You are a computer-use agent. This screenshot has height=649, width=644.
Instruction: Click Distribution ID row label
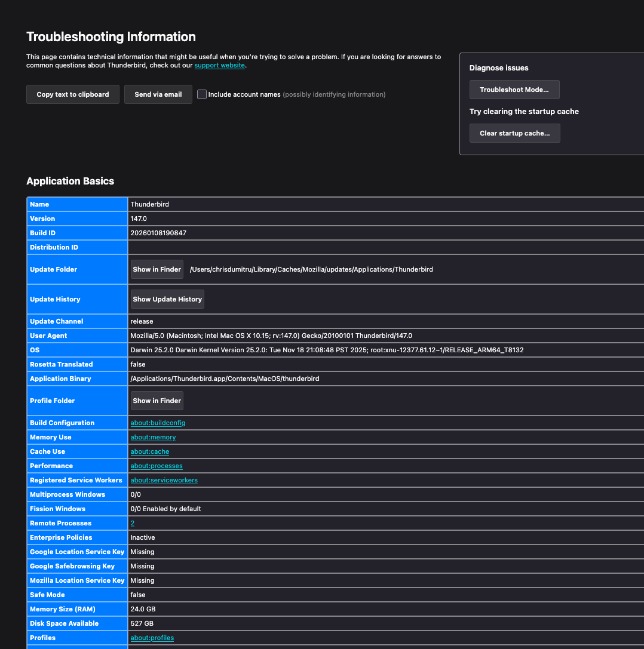[x=54, y=248]
